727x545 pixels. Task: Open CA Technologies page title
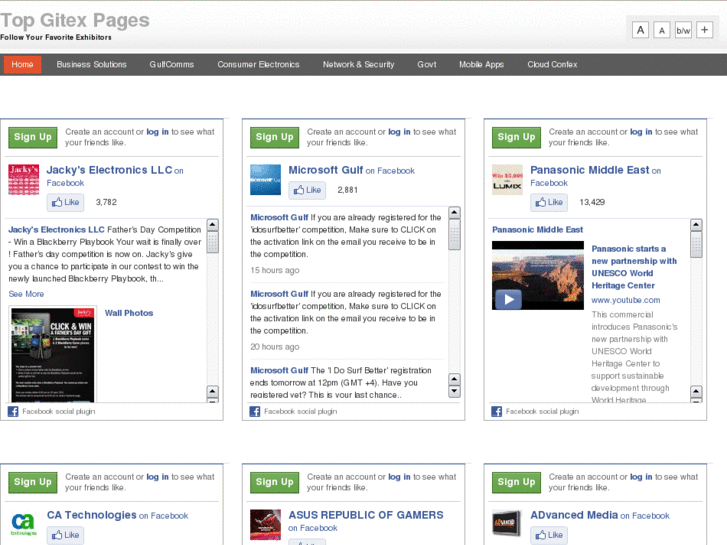(x=91, y=515)
